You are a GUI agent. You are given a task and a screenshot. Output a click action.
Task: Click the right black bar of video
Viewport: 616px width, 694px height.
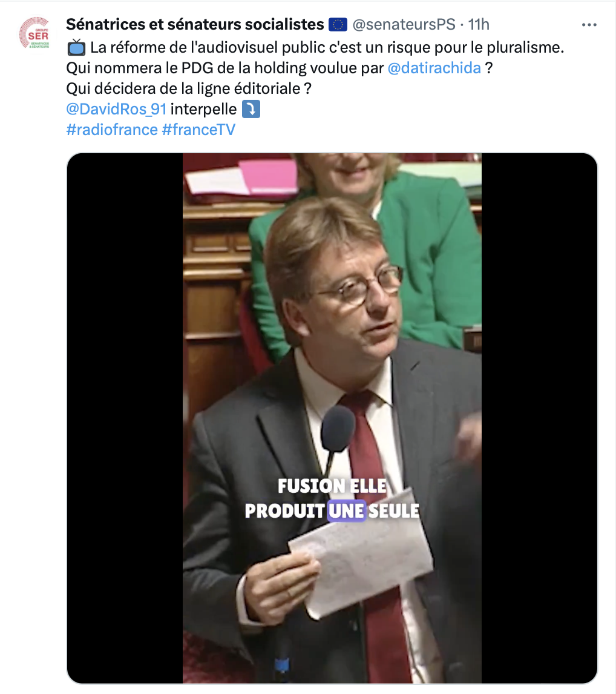tap(539, 418)
